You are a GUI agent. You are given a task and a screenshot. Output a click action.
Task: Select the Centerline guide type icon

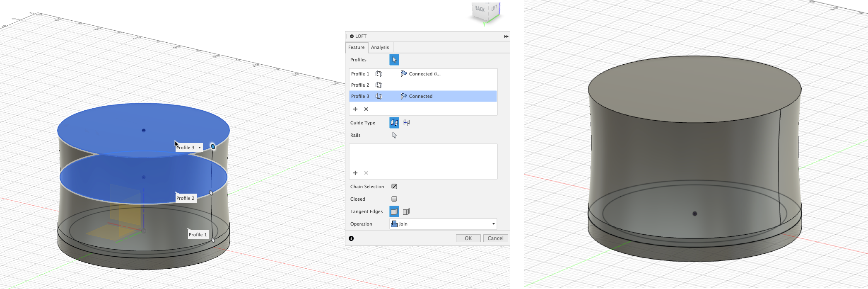tap(406, 123)
